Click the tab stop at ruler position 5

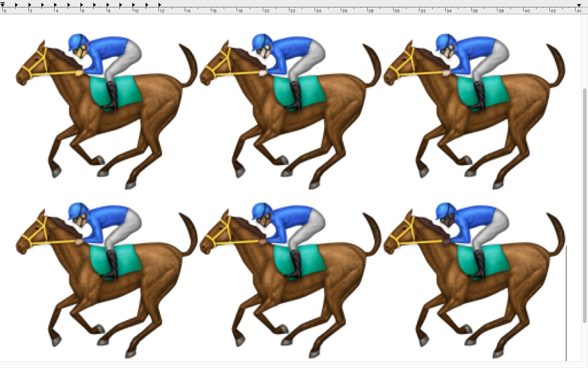point(69,5)
